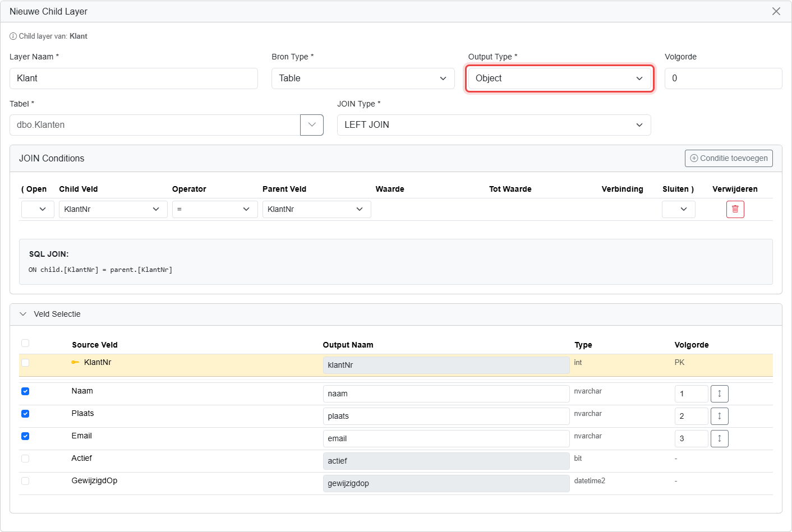The image size is (792, 532).
Task: Check the Actief field checkbox
Action: click(25, 459)
